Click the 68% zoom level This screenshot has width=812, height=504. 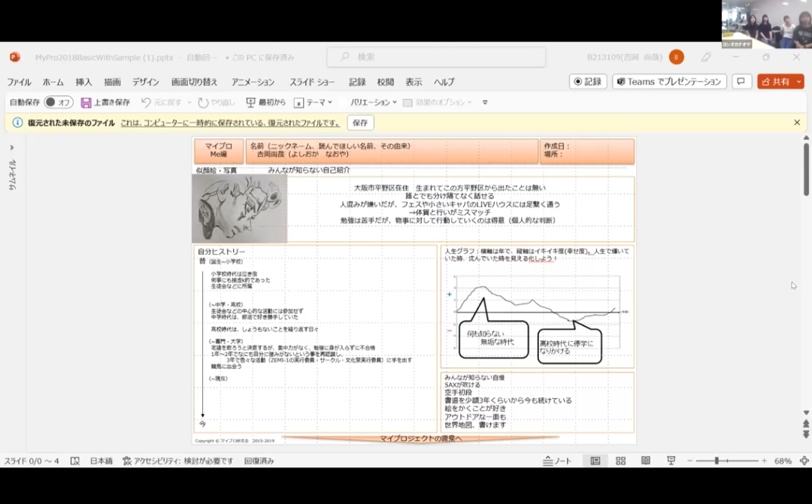783,460
